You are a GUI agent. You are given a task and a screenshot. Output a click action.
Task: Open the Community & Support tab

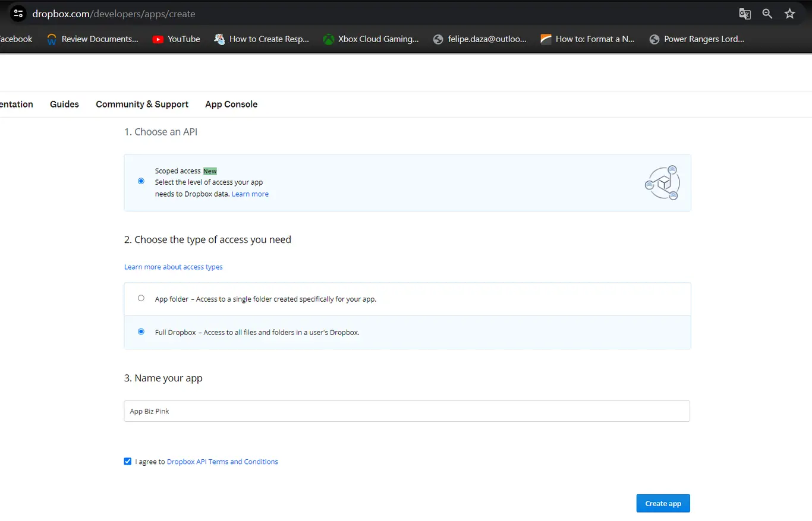coord(142,104)
